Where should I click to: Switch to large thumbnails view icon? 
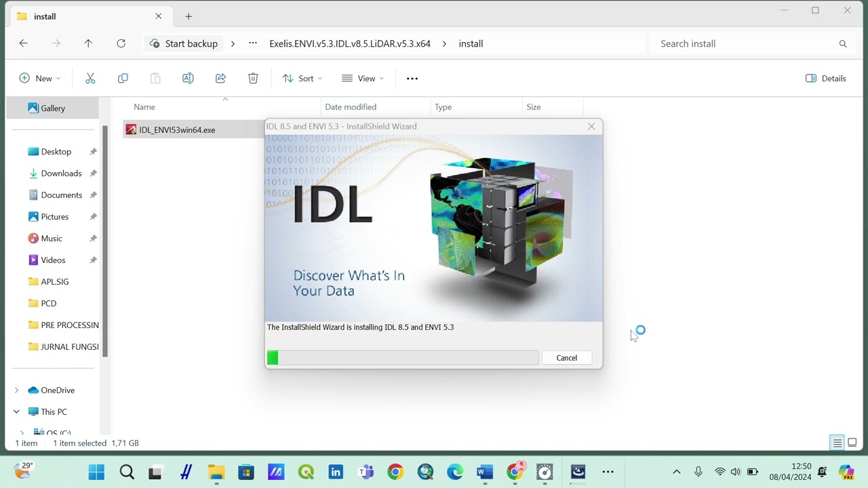[x=852, y=443]
